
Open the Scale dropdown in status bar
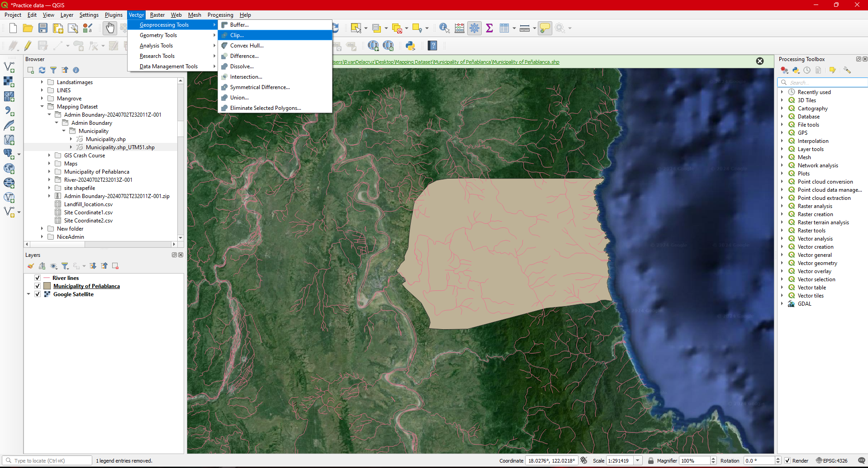tap(638, 460)
